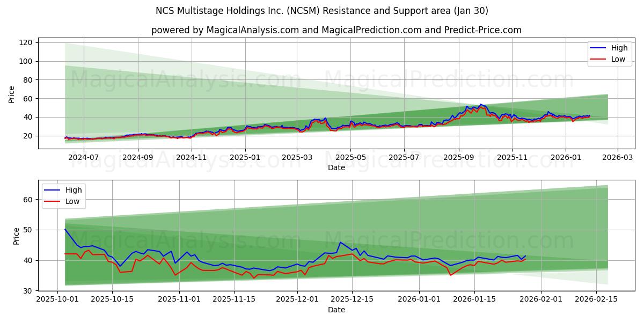644x322 pixels.
Task: Click 'Low' in the top chart legend
Action: pyautogui.click(x=618, y=59)
